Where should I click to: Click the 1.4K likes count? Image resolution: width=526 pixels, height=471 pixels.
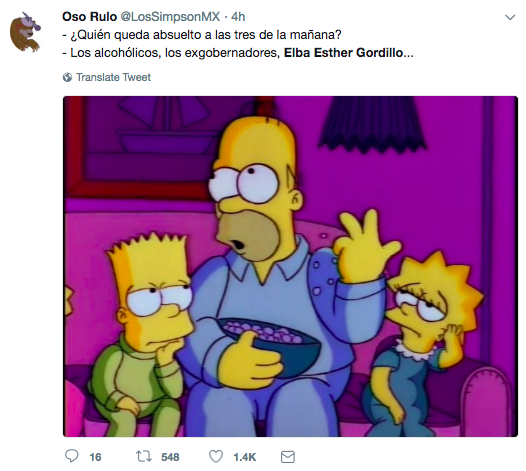pyautogui.click(x=245, y=457)
